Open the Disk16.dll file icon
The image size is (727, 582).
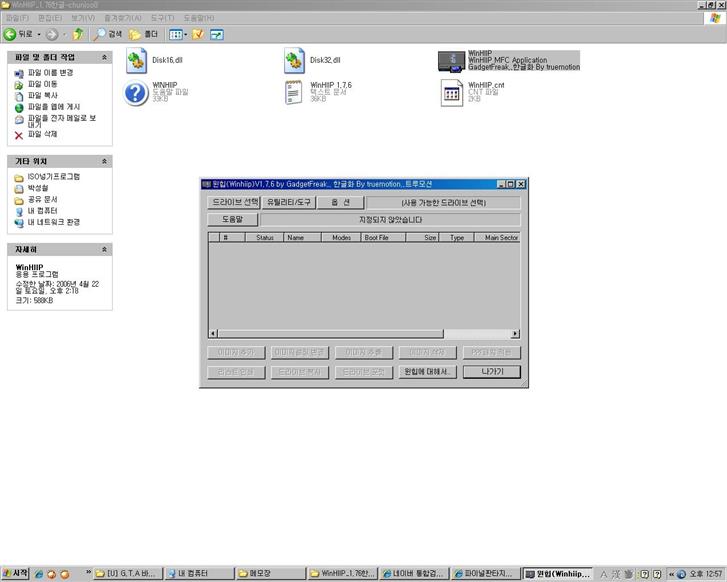[137, 61]
